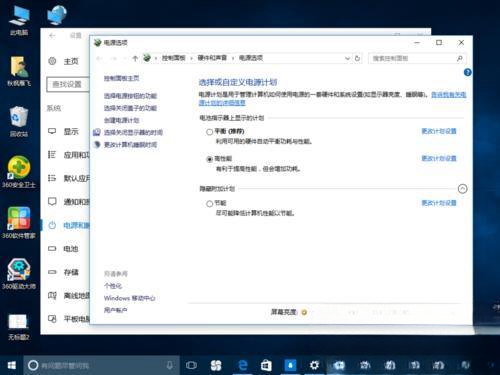Viewport: 500px width, 375px height.
Task: Select the 节能 power plan
Action: point(209,203)
